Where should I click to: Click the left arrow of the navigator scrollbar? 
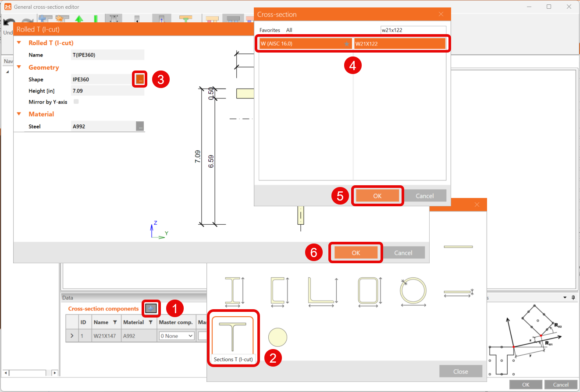click(x=6, y=373)
